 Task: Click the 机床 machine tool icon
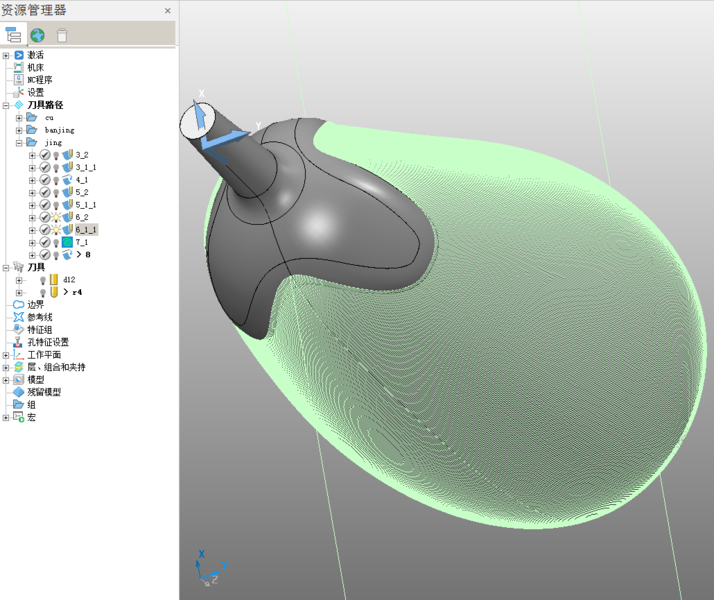(x=19, y=67)
